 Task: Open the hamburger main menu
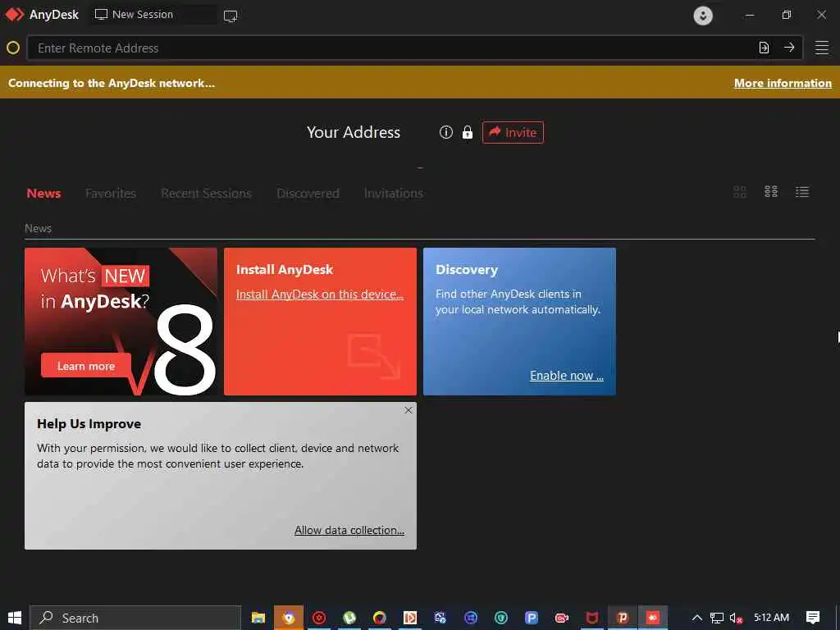(822, 48)
